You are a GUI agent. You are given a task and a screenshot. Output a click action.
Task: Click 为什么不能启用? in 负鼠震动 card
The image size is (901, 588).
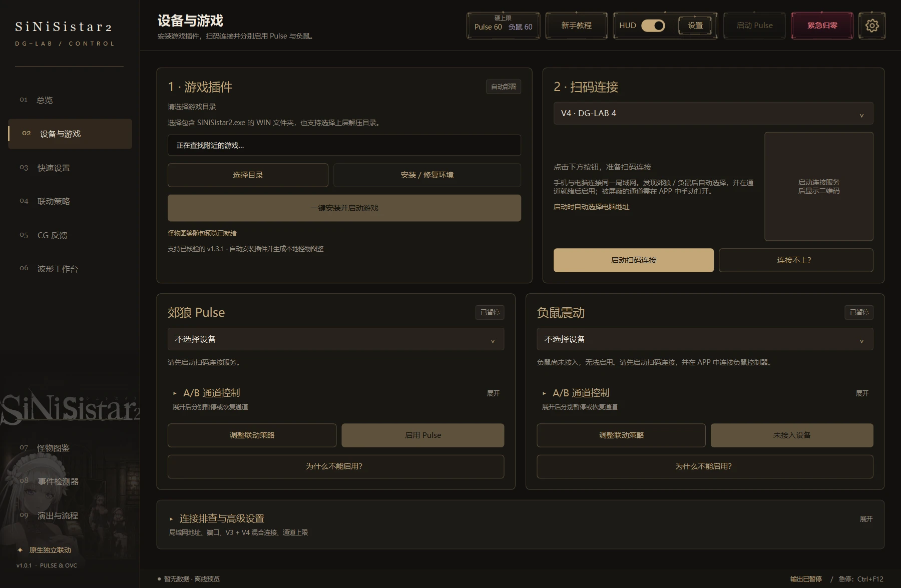point(705,466)
